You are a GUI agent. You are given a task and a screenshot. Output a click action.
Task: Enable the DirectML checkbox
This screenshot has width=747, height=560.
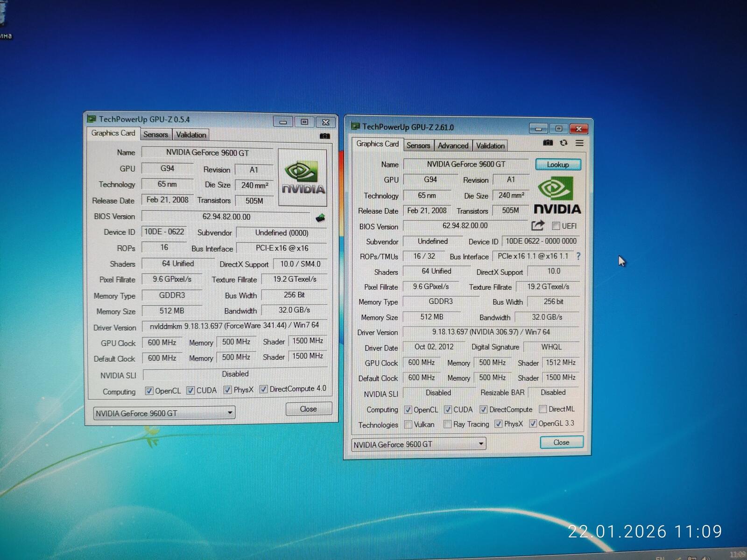(543, 409)
